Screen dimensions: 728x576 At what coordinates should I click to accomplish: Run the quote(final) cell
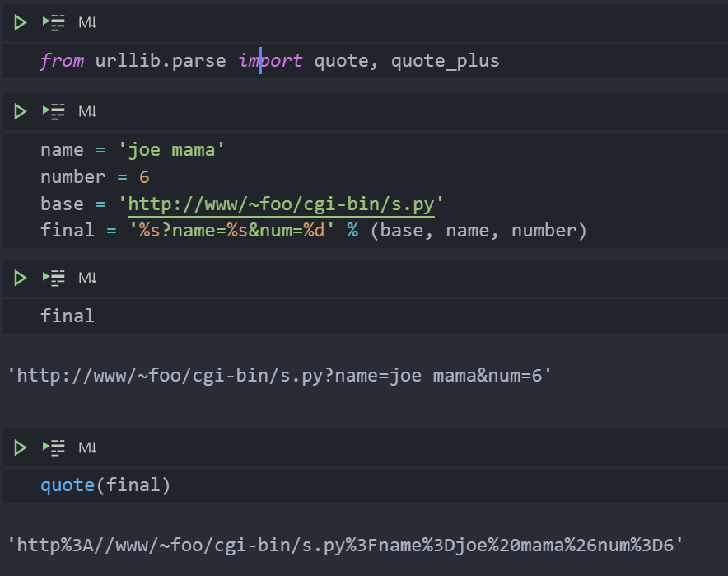20,447
